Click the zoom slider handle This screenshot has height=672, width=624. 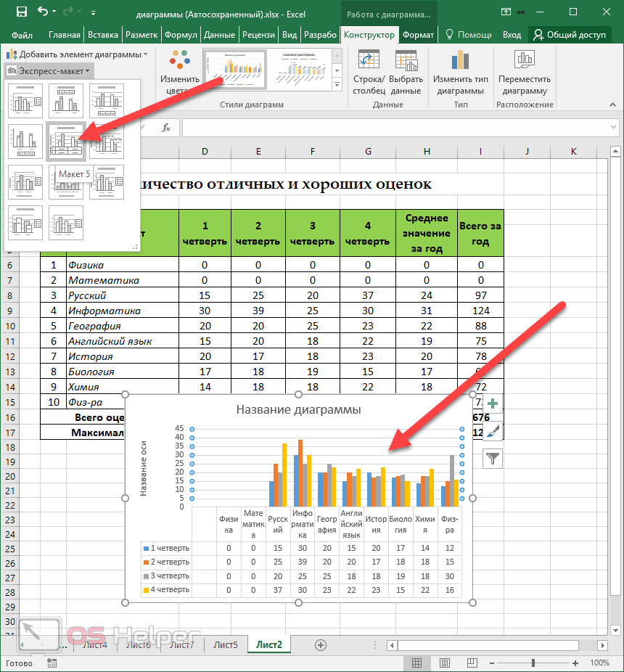click(533, 663)
